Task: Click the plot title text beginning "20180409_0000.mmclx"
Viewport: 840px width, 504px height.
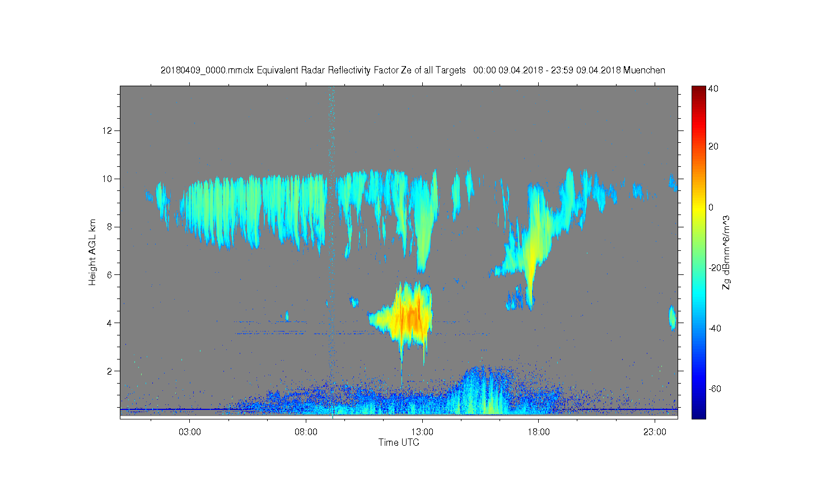Action: click(x=413, y=70)
